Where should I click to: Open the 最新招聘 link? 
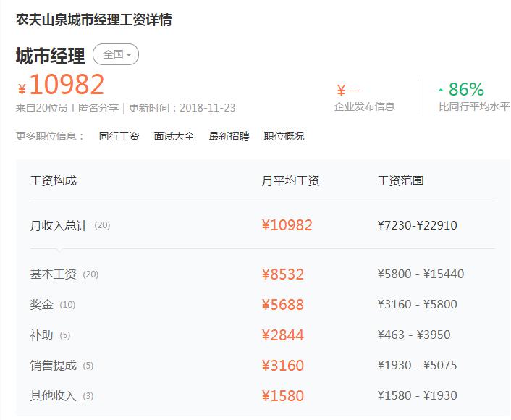[229, 136]
